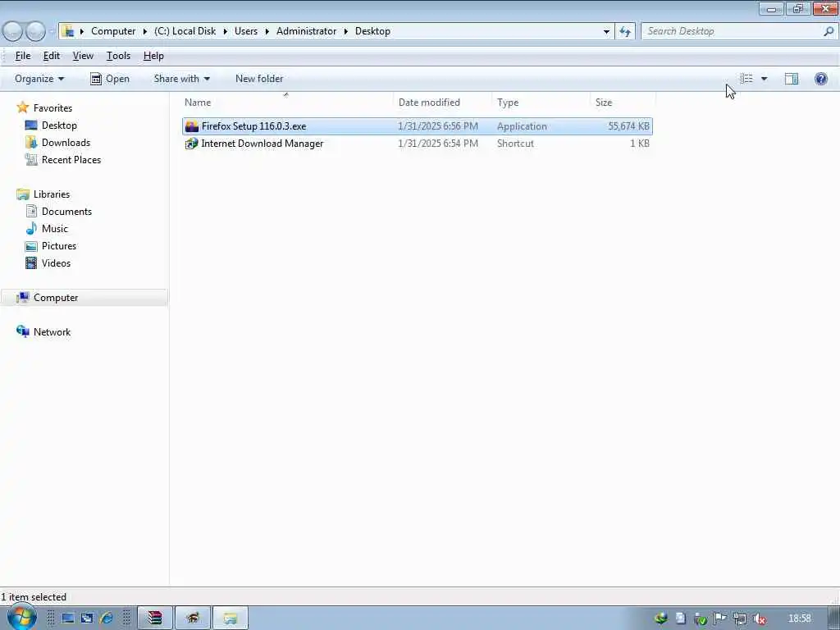Sort by the Name column header

[286, 102]
